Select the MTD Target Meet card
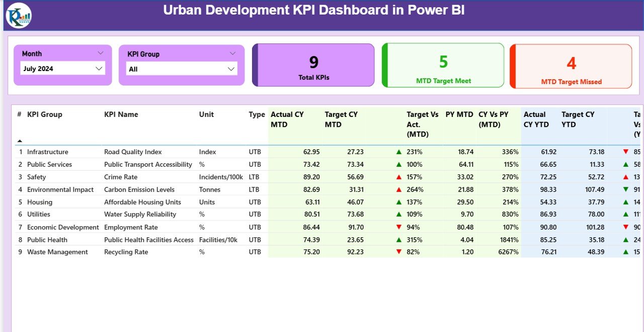Image resolution: width=644 pixels, height=332 pixels. [x=443, y=65]
